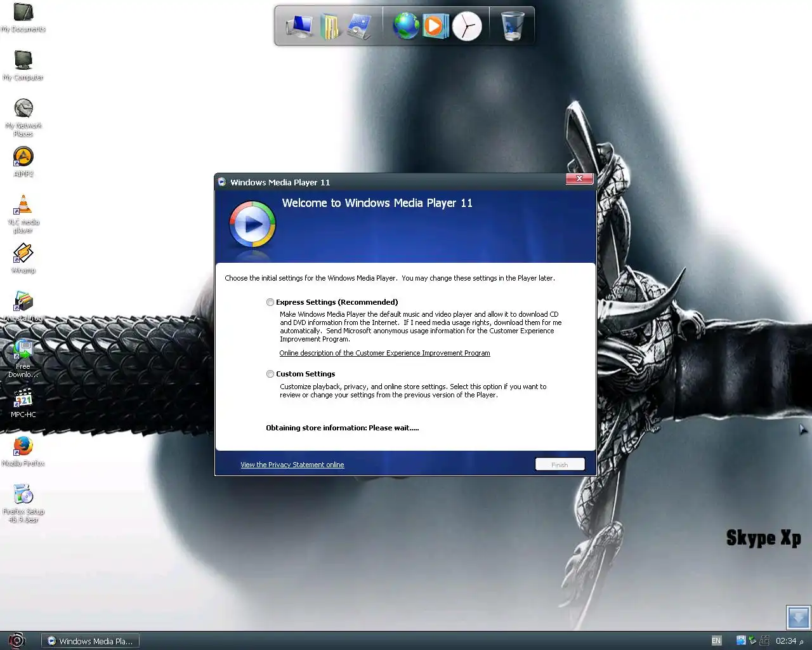812x650 pixels.
Task: Click the blue download arrow widget
Action: coord(798,617)
